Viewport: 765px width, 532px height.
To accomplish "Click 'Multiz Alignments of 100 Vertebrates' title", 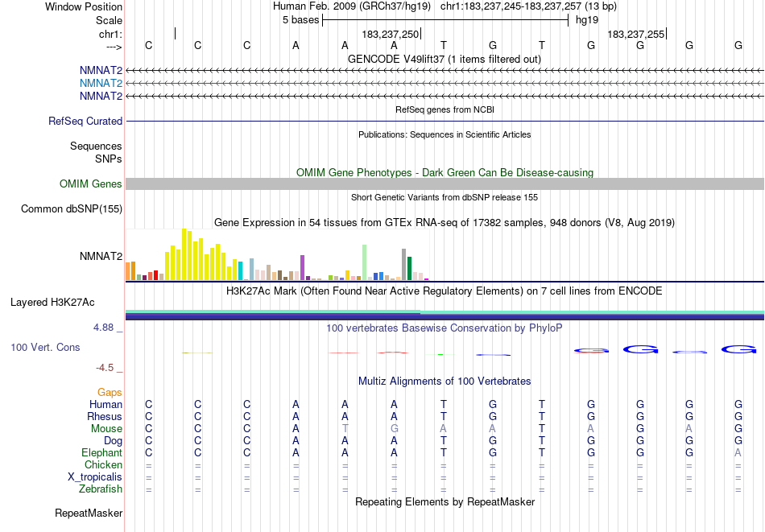I will click(x=445, y=381).
